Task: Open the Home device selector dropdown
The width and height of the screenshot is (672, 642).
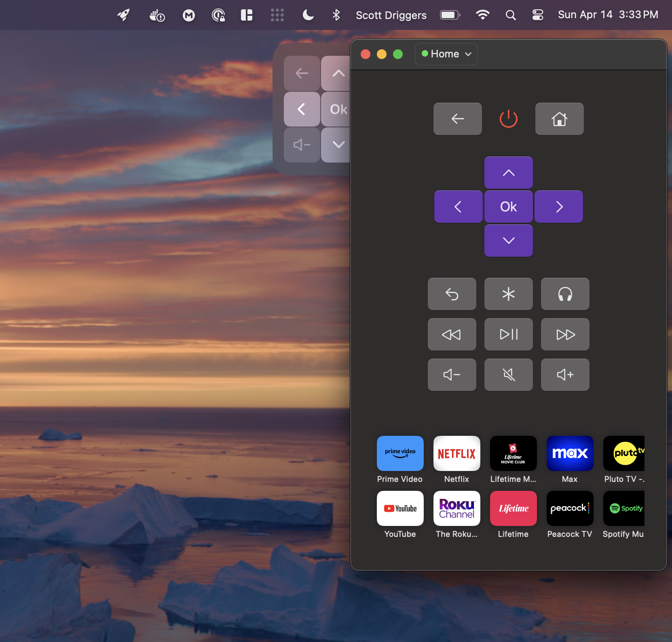Action: click(x=446, y=54)
